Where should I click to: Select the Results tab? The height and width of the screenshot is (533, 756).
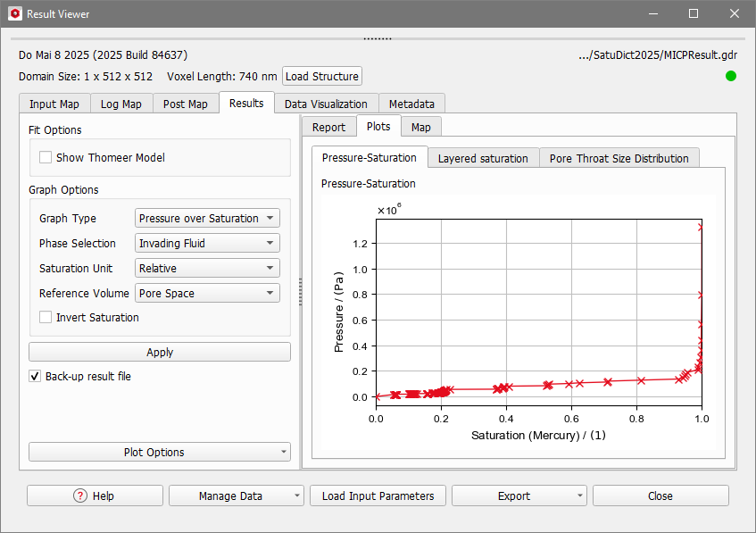pos(246,103)
